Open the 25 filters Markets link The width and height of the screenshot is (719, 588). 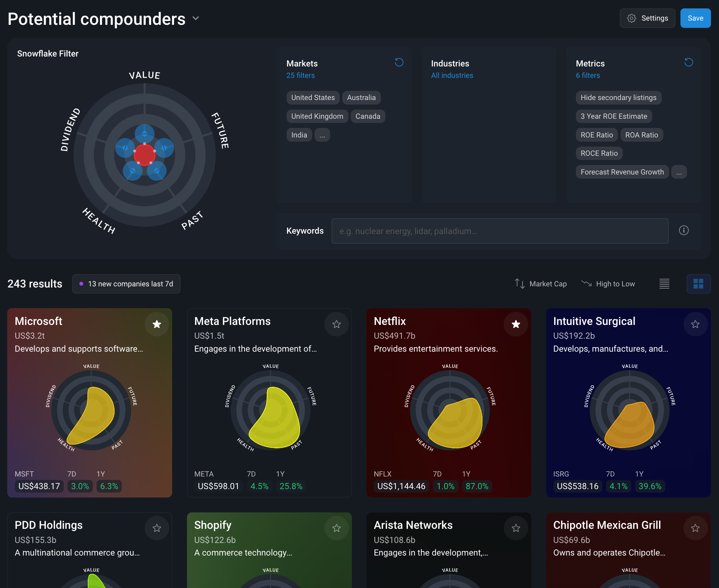point(300,76)
